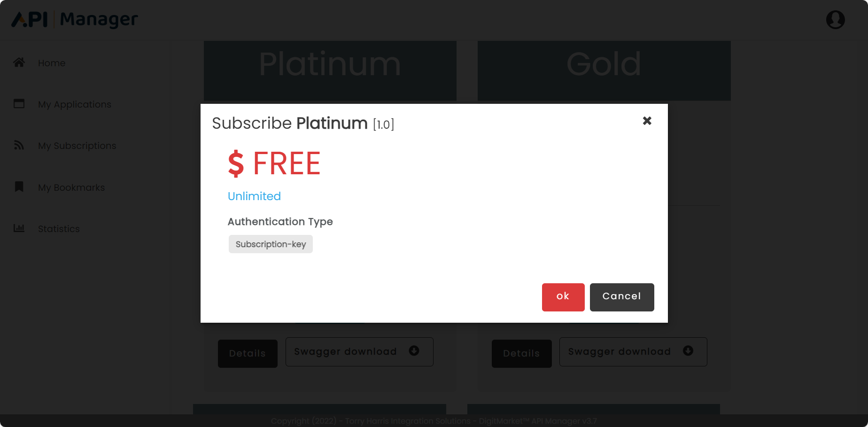Select the Platinum plan header card
868x427 pixels.
(330, 64)
